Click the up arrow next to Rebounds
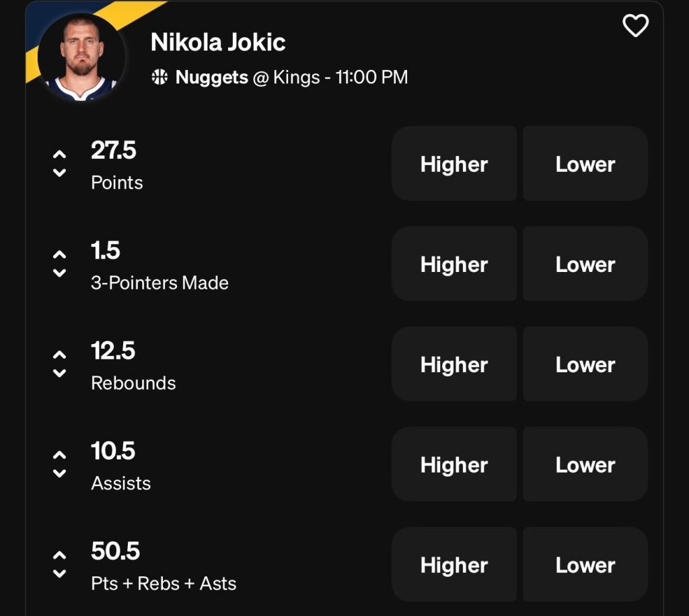 (x=59, y=354)
